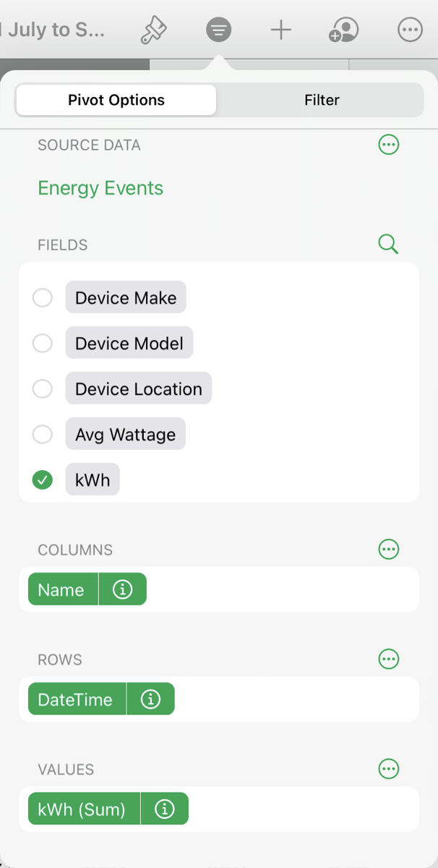The height and width of the screenshot is (868, 438).
Task: Open Rows section more options
Action: pos(389,659)
